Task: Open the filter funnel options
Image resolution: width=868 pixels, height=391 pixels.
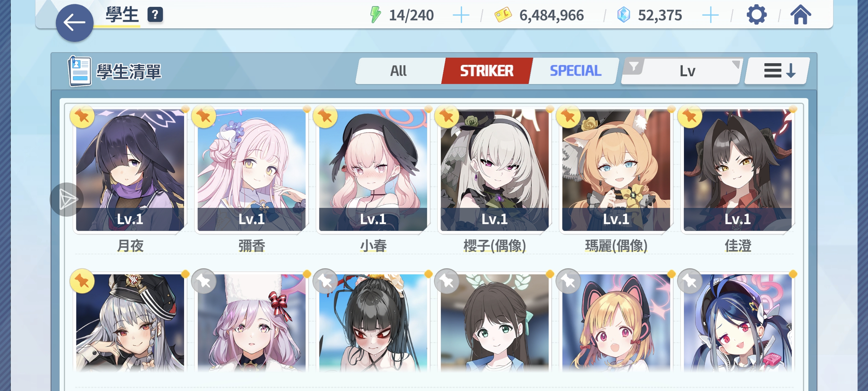Action: 633,67
